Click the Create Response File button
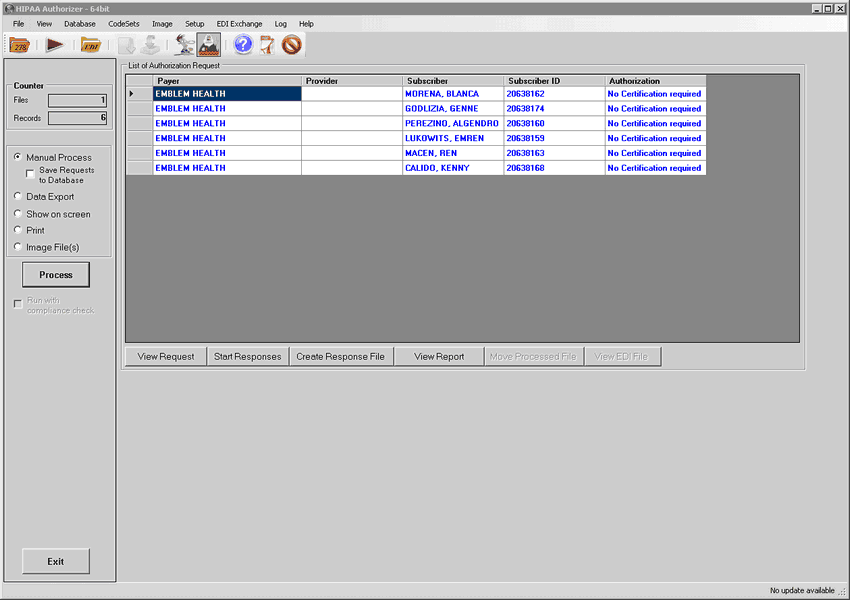 (x=340, y=357)
